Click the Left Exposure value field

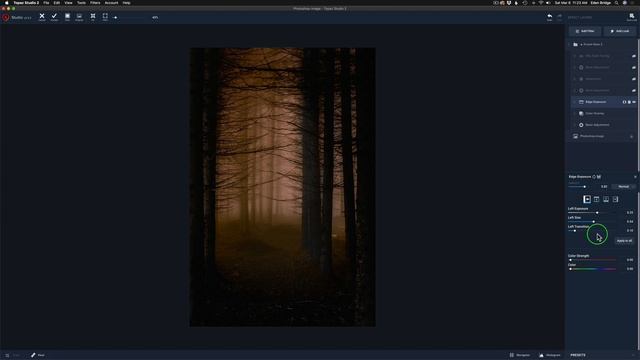(x=629, y=213)
